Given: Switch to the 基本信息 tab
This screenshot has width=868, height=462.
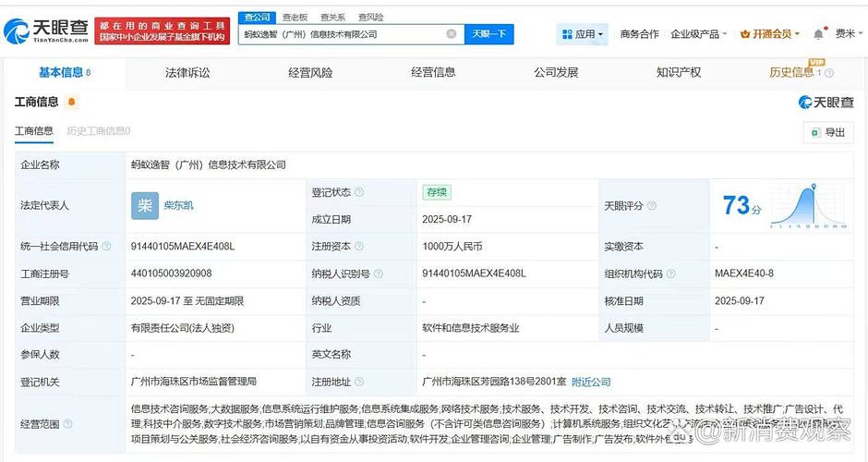Looking at the screenshot, I should coord(65,73).
